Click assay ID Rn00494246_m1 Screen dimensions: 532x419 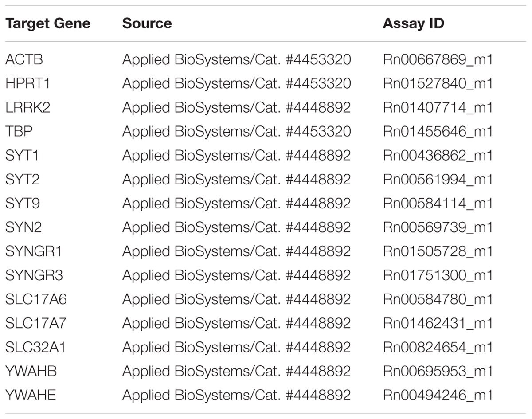click(x=438, y=395)
